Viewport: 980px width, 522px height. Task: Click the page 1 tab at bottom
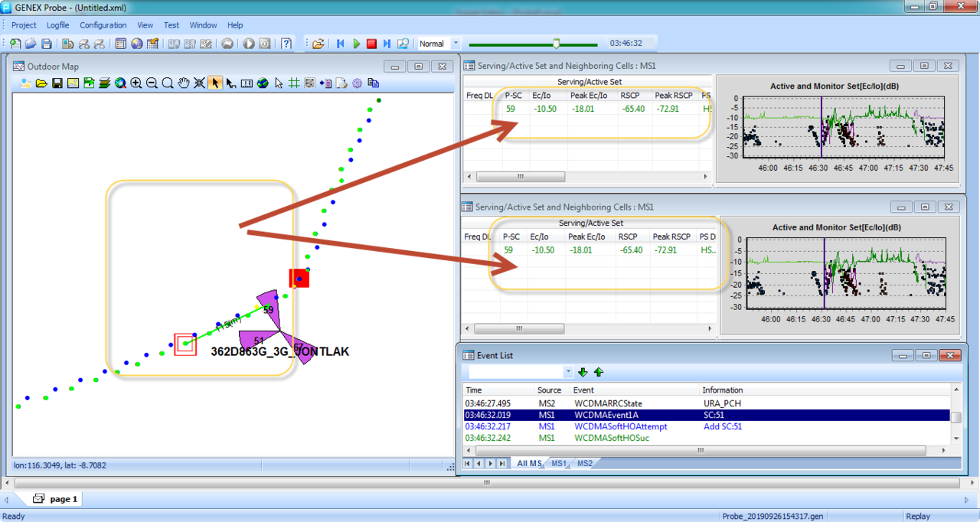tap(57, 499)
